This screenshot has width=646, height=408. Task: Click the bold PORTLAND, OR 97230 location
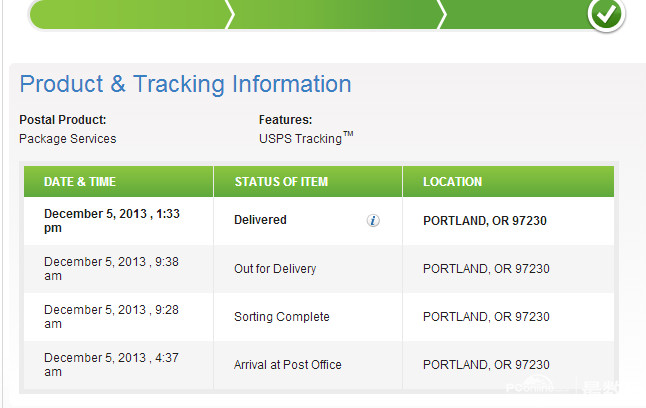pyautogui.click(x=485, y=220)
